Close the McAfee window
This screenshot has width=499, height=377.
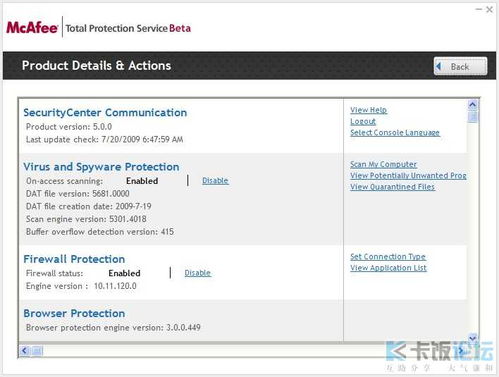[489, 9]
